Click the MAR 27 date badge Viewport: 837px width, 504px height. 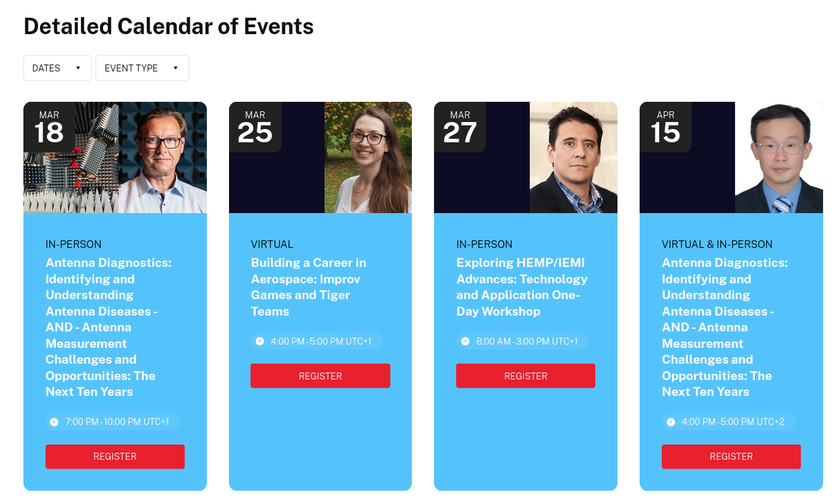pos(460,127)
